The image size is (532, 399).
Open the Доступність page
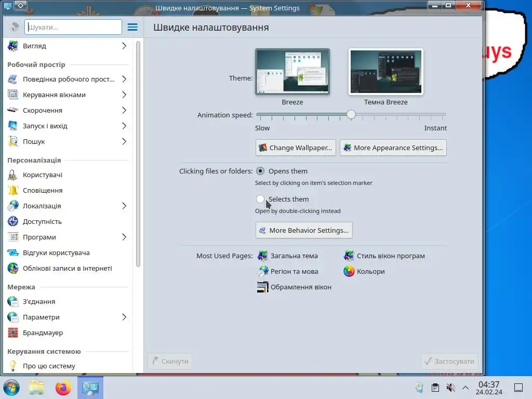tap(68, 221)
